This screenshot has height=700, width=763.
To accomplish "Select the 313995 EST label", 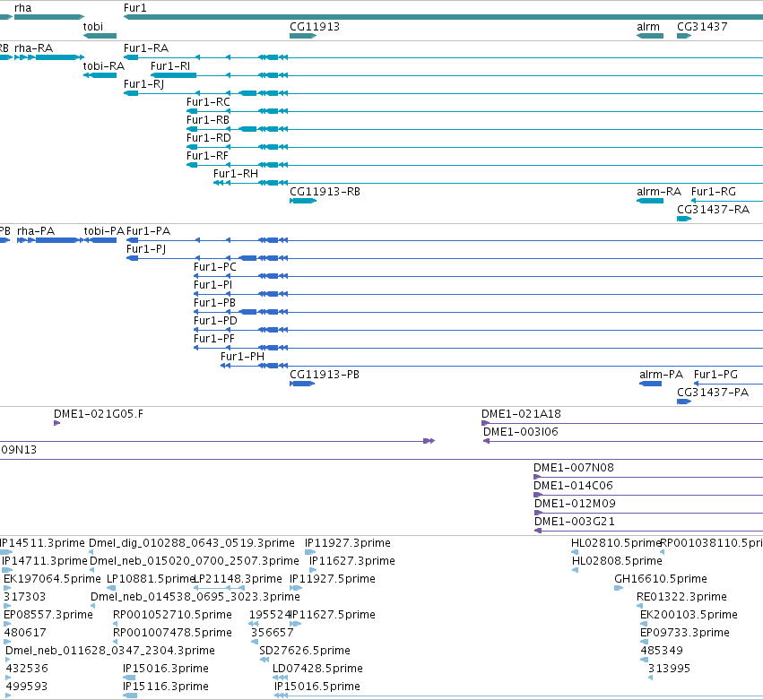I will click(x=669, y=669).
